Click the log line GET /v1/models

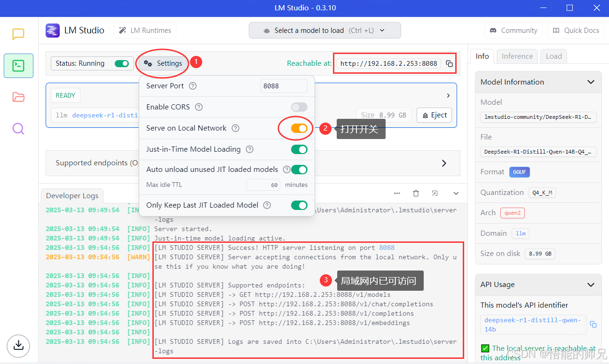[x=273, y=294]
